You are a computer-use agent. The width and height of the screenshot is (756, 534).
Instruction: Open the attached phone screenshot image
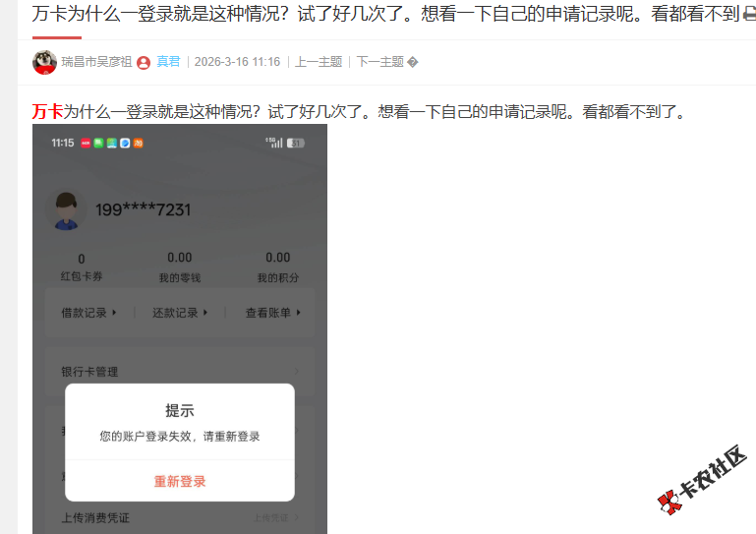click(180, 329)
